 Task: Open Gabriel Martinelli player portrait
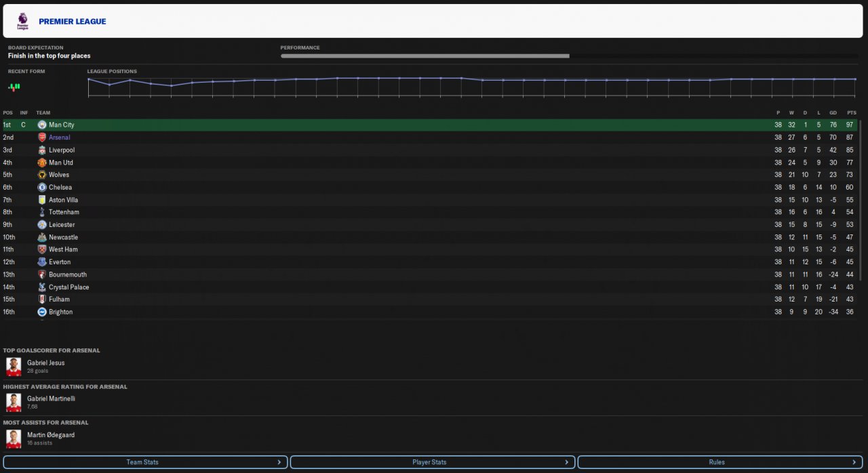[x=14, y=403]
